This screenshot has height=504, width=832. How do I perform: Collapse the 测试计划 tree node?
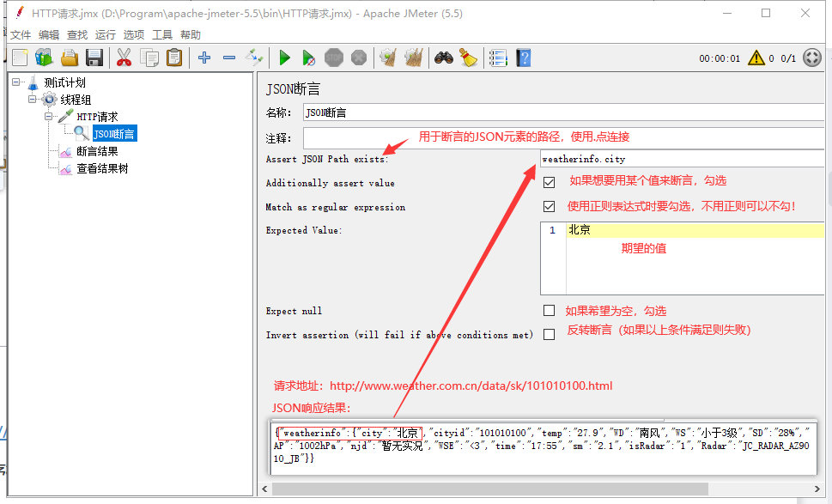[16, 82]
